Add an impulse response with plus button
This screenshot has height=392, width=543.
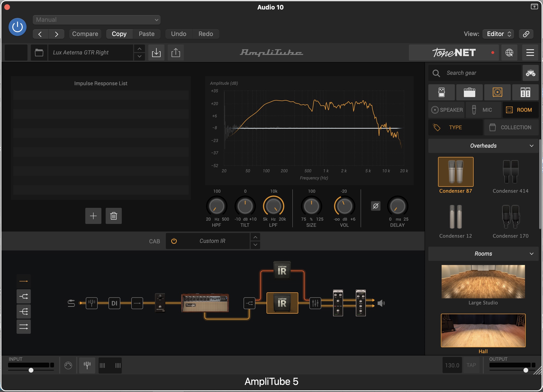[x=93, y=216]
